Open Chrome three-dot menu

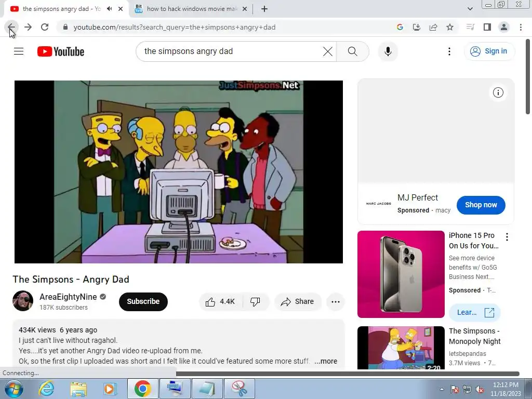[521, 27]
